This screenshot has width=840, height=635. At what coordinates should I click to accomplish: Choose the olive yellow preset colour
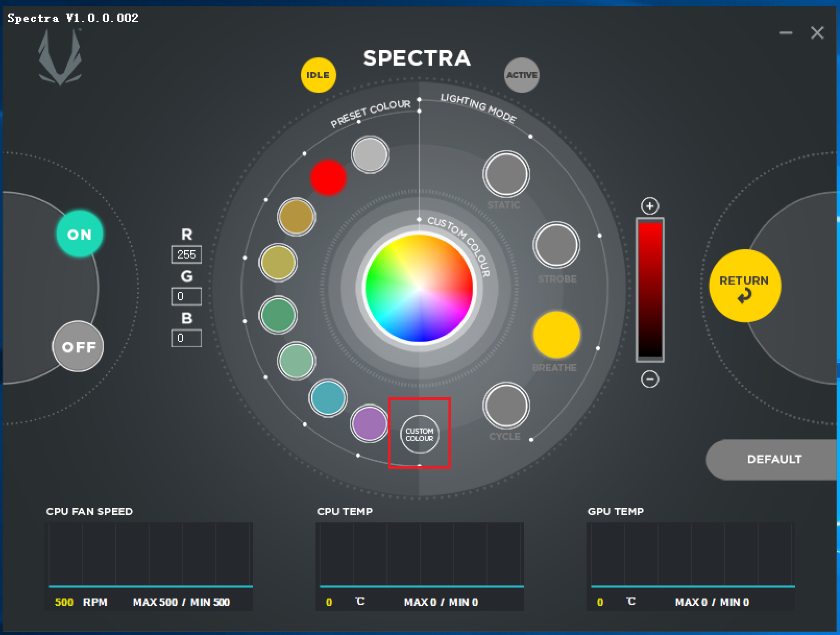(278, 262)
